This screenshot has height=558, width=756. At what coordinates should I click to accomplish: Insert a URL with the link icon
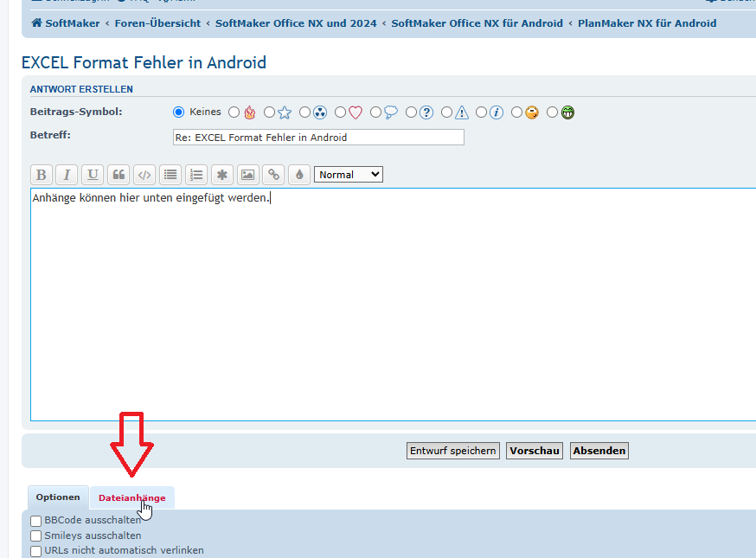pos(273,175)
